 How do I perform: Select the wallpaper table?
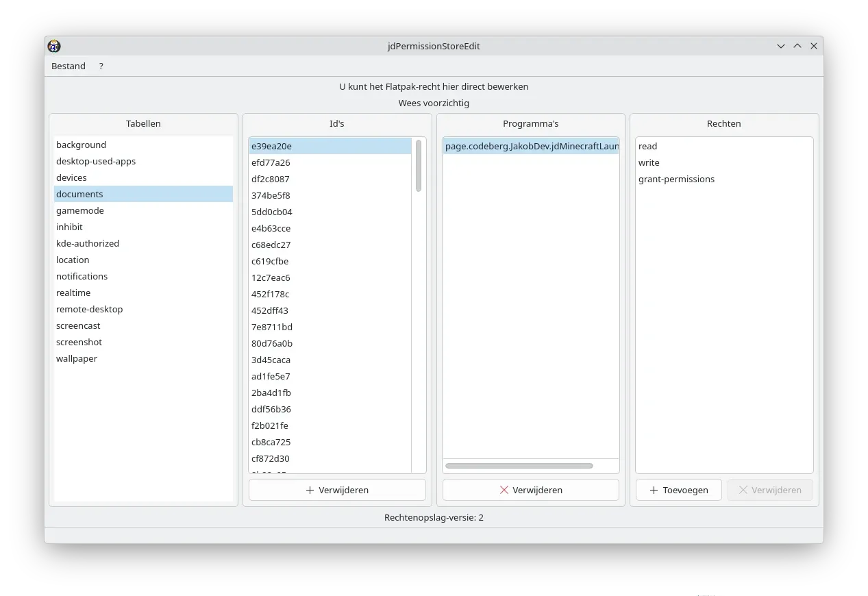[x=143, y=358]
